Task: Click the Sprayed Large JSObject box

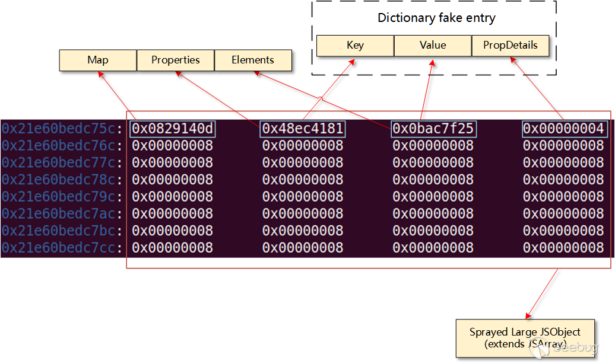Action: [x=525, y=338]
